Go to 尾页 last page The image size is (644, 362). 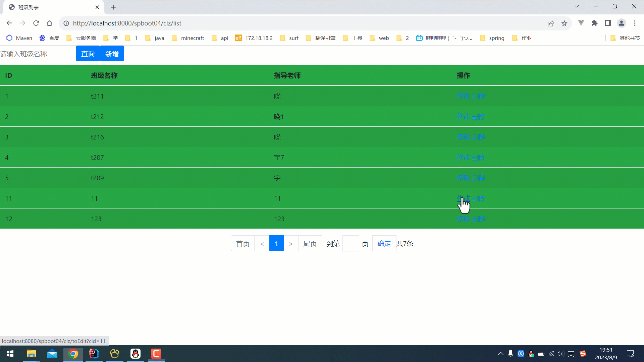pyautogui.click(x=310, y=243)
